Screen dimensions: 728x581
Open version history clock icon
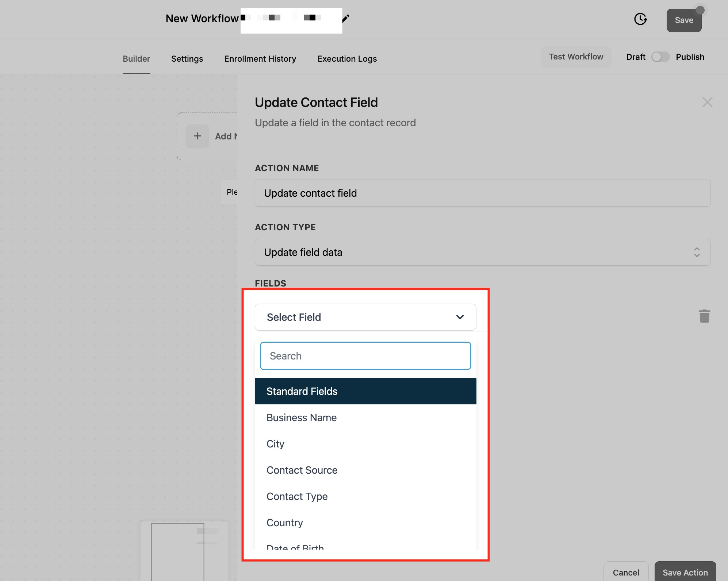(x=640, y=19)
